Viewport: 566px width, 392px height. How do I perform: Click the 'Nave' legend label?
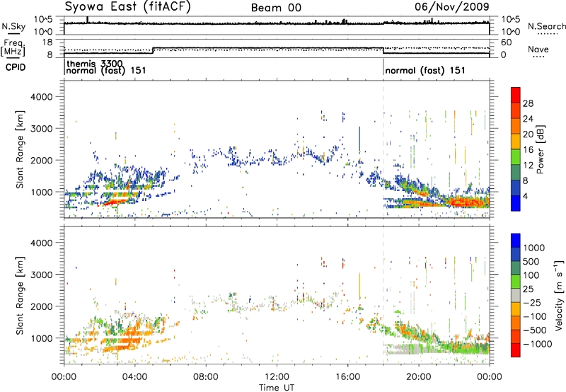pyautogui.click(x=538, y=50)
